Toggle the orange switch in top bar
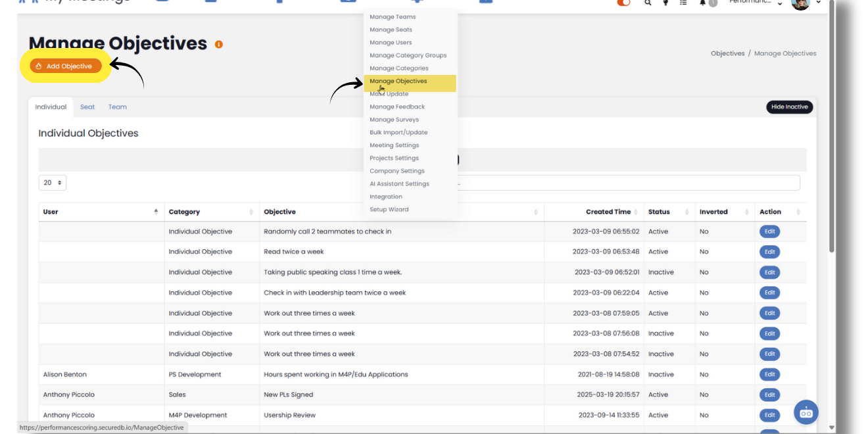This screenshot has height=434, width=868. [x=623, y=3]
